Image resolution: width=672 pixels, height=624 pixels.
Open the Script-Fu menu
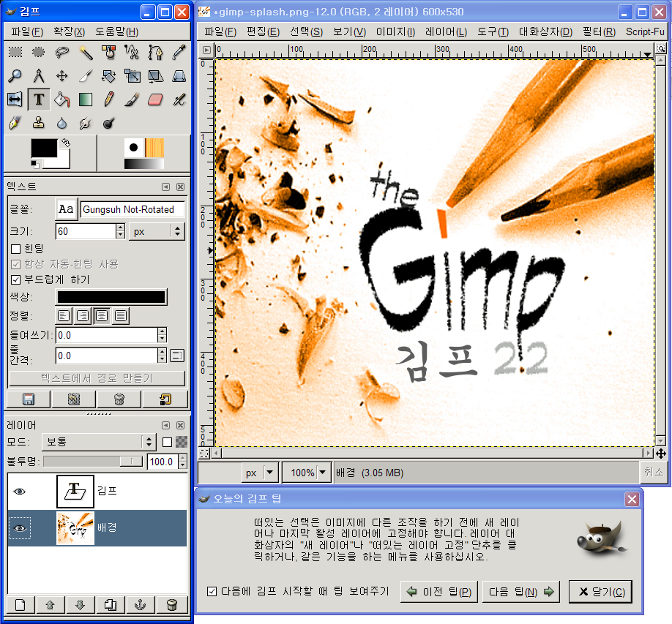(645, 31)
